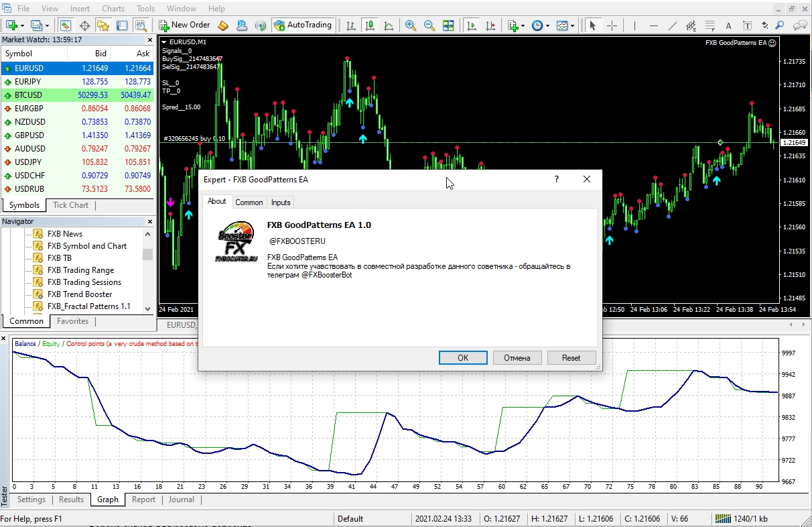Toggle the Market Watch panel icon
This screenshot has height=527, width=812.
click(x=65, y=25)
